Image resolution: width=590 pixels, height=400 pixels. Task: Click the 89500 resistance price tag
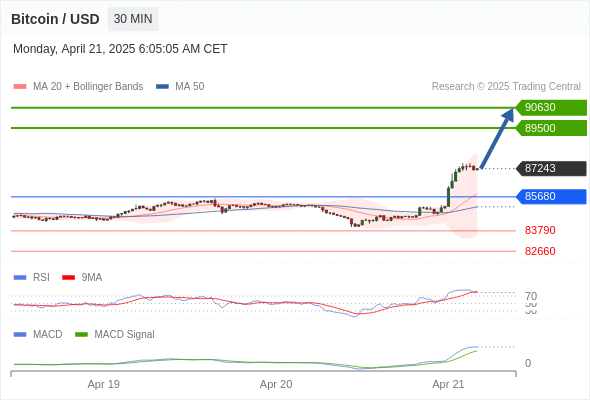[551, 128]
